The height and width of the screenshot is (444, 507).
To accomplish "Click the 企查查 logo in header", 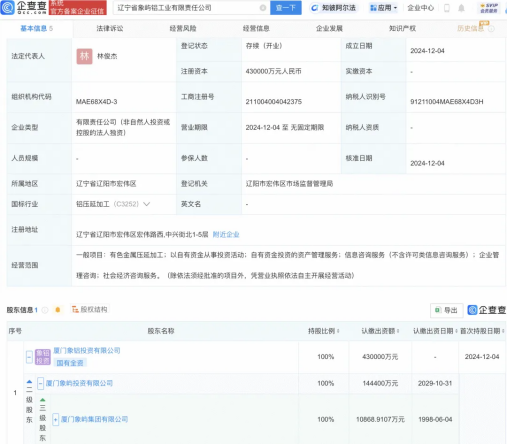I will pyautogui.click(x=23, y=7).
